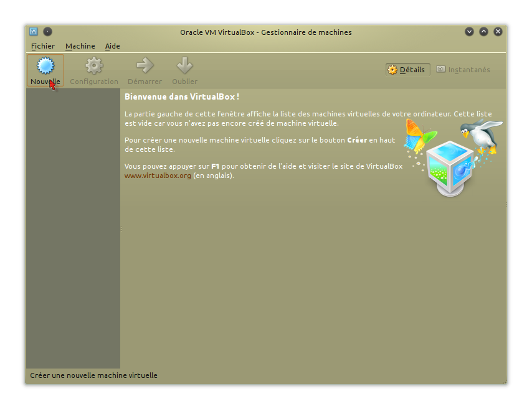This screenshot has width=532, height=409.
Task: Click 'Bienvenue dans VirtualBox !' heading
Action: 182,96
